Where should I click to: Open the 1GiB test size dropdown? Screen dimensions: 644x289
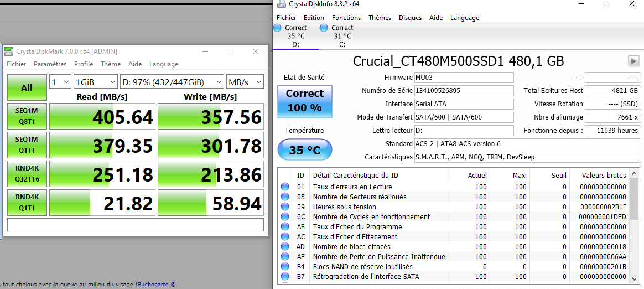[x=95, y=82]
